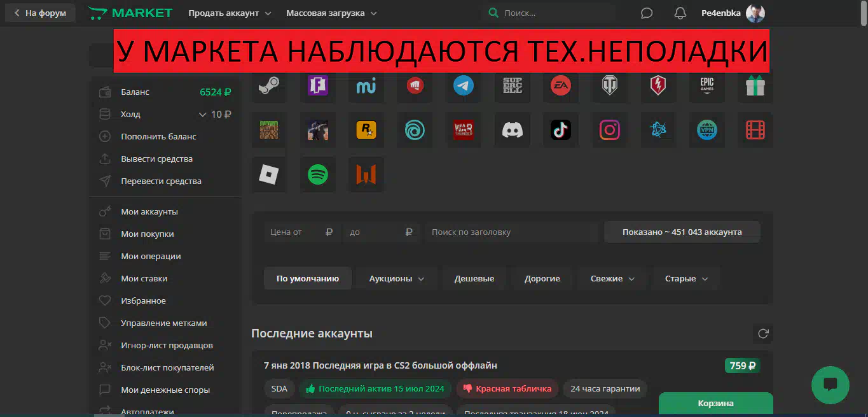868x417 pixels.
Task: Open Мои аккаунты in the sidebar
Action: (165, 211)
